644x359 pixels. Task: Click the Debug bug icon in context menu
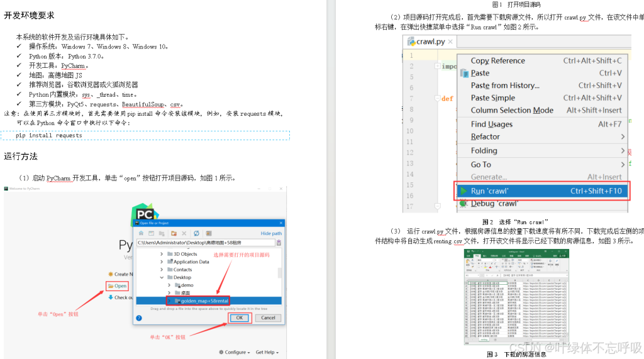point(464,203)
